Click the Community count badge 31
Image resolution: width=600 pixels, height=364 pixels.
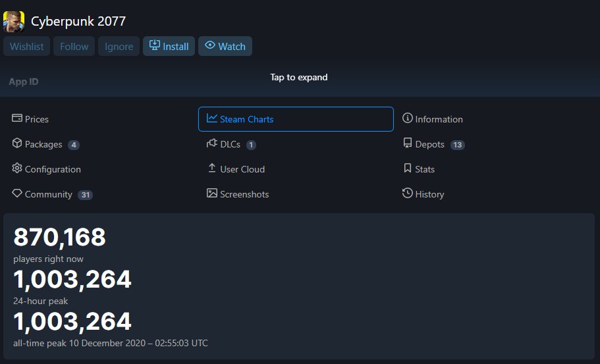pos(86,195)
